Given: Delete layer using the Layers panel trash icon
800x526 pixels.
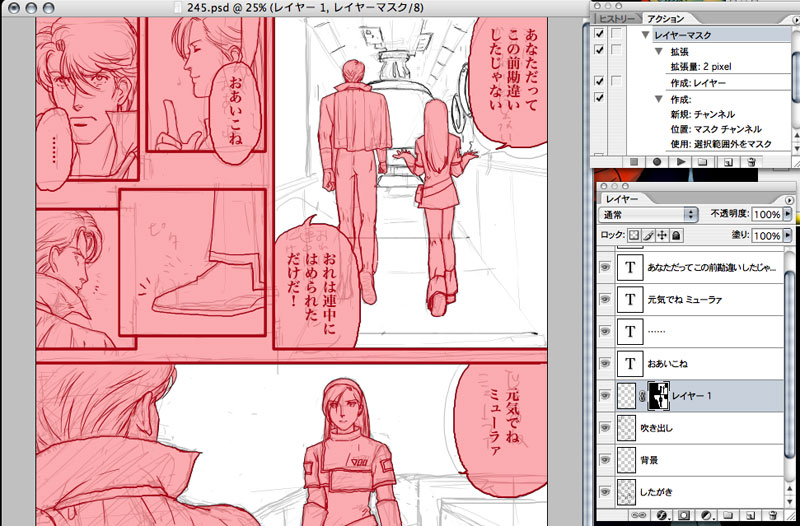Looking at the screenshot, I should 771,516.
